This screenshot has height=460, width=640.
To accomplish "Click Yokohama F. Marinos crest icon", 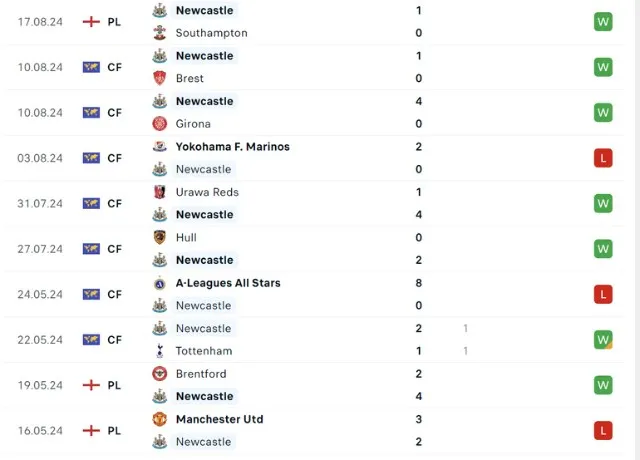I will point(159,147).
